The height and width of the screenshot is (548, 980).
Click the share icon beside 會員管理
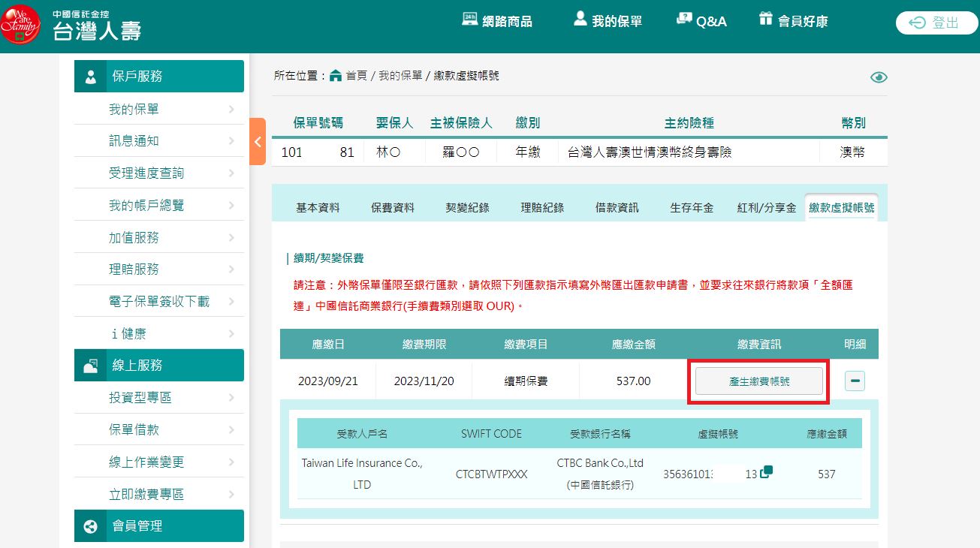(91, 526)
